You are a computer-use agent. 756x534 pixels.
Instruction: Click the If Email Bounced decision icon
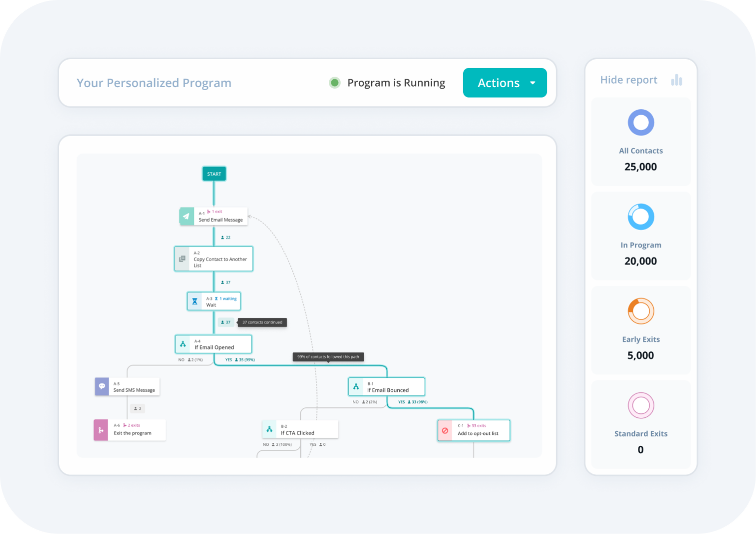tap(356, 387)
